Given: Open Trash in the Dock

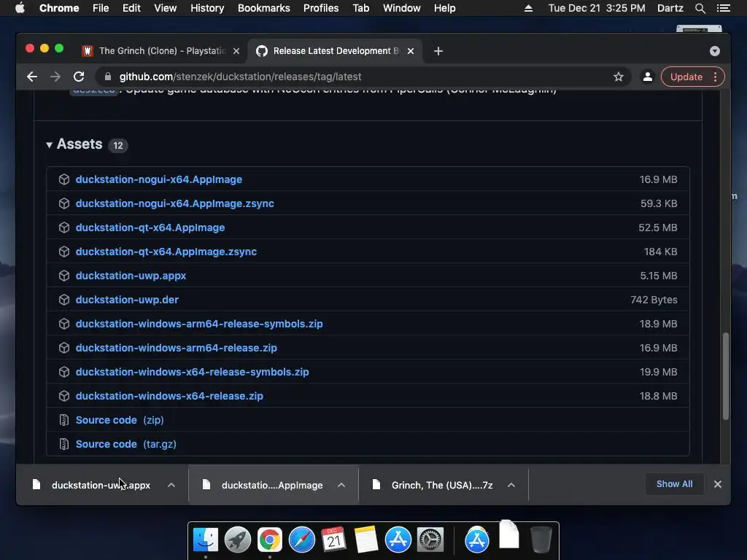Looking at the screenshot, I should tap(541, 540).
